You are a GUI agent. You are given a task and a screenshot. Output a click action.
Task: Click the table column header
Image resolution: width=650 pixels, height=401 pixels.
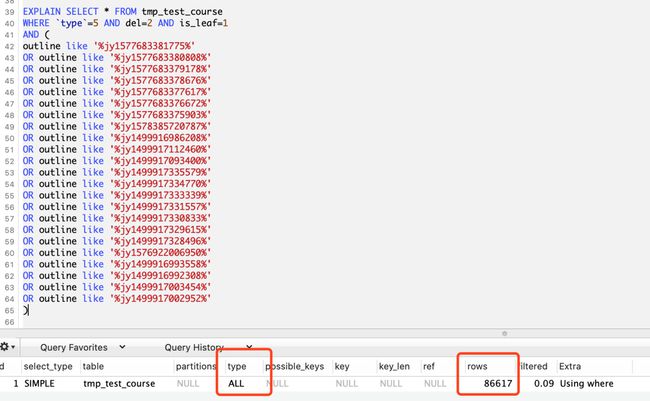click(x=93, y=366)
